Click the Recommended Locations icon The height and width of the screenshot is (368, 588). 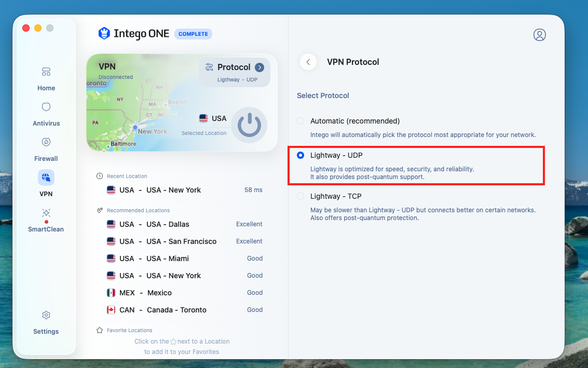(99, 210)
